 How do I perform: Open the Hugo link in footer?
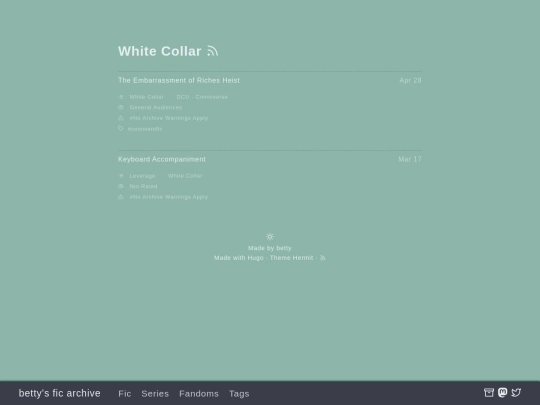256,258
